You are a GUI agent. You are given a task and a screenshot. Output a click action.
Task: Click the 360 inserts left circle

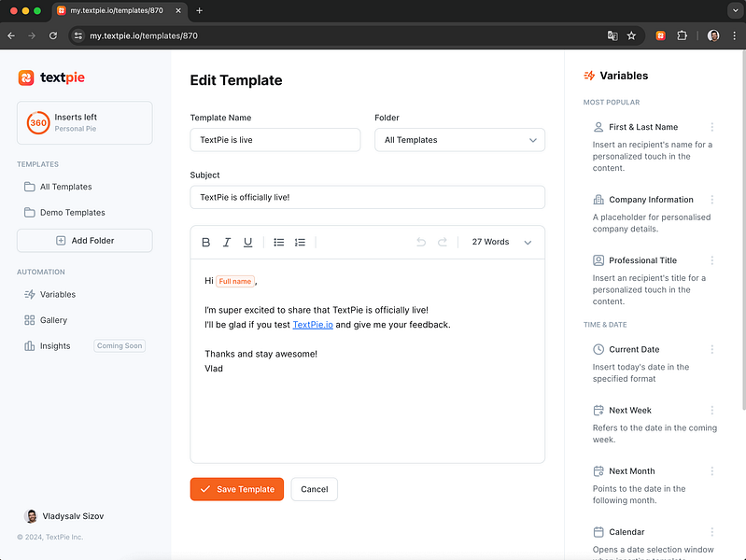(x=38, y=123)
